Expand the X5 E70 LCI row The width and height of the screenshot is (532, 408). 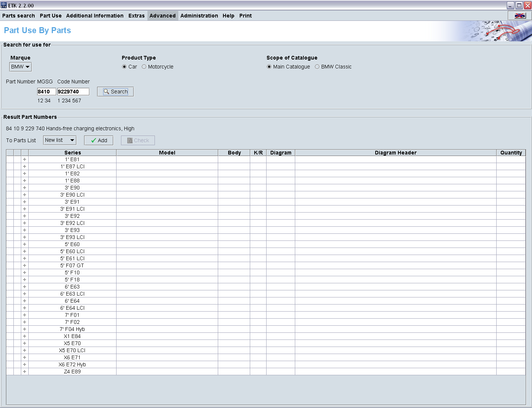(x=25, y=350)
